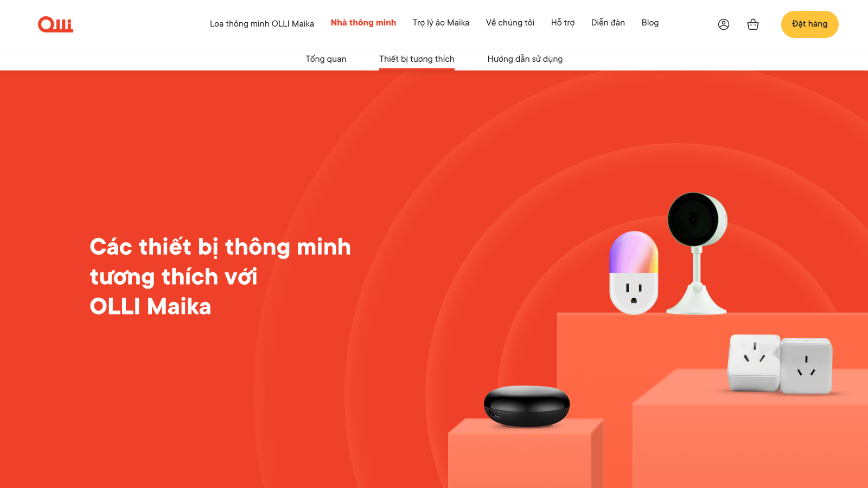The width and height of the screenshot is (868, 488).
Task: Click the colorful smart plug night light
Action: point(634,273)
